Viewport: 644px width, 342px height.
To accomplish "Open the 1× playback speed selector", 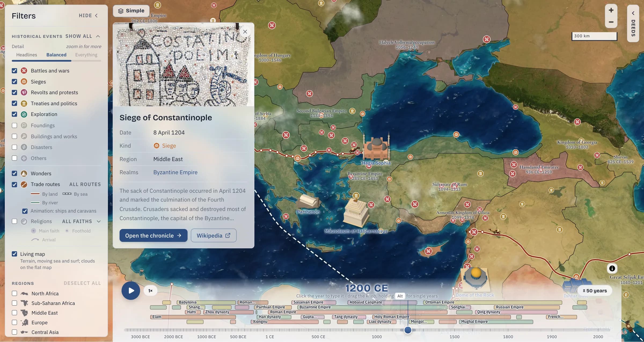I will coord(150,290).
